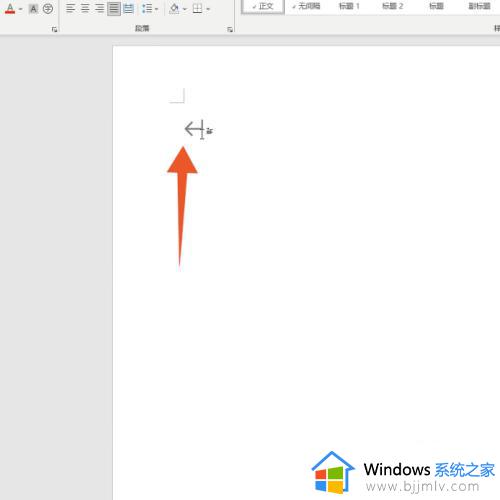The height and width of the screenshot is (500, 500).
Task: Select the 正文 style
Action: coord(263,6)
